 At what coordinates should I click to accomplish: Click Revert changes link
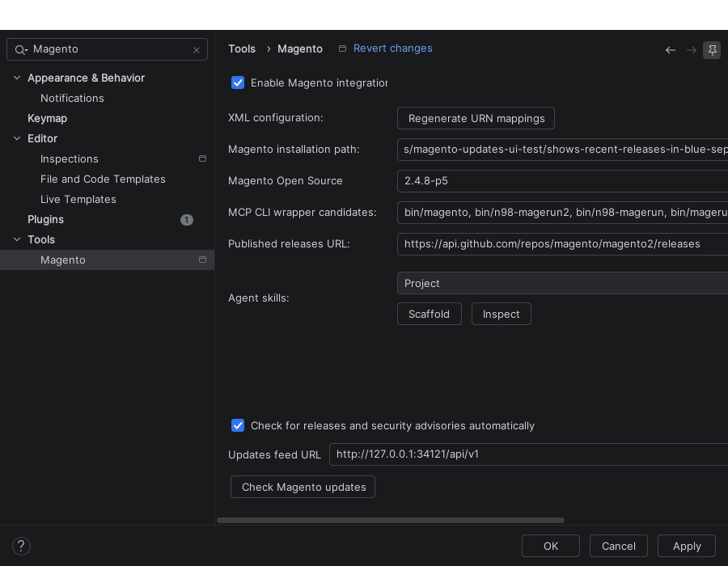pyautogui.click(x=393, y=49)
